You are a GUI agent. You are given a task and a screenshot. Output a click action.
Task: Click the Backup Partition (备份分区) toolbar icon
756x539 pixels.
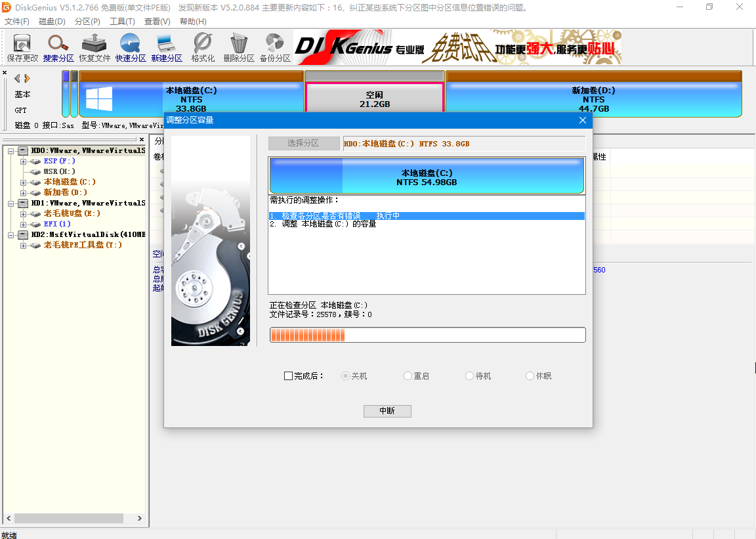pos(275,48)
